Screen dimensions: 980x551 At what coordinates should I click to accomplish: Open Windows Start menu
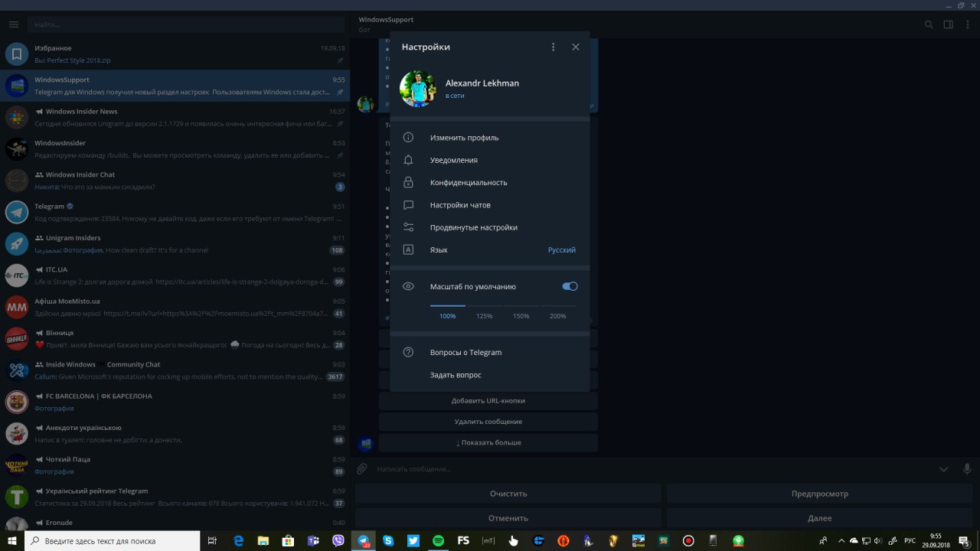11,540
